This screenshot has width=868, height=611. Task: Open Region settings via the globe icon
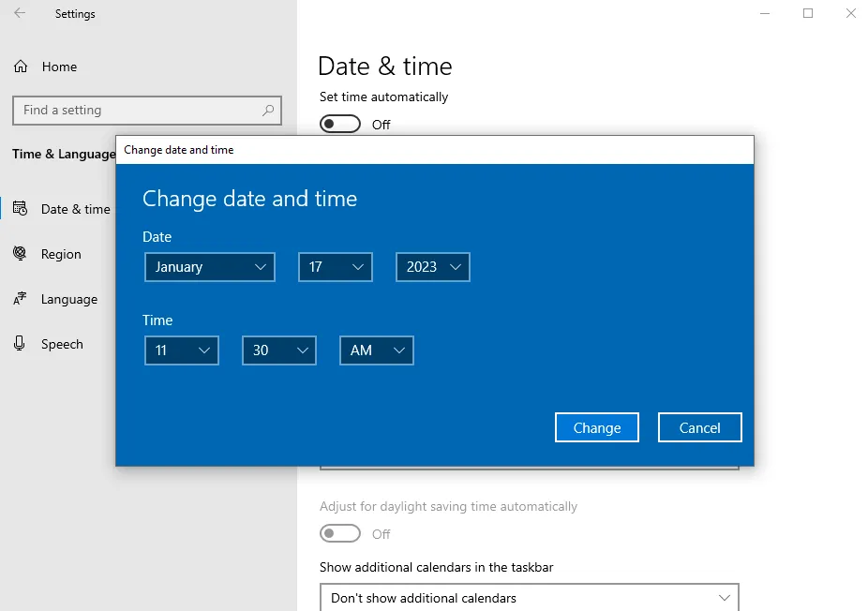click(x=20, y=254)
